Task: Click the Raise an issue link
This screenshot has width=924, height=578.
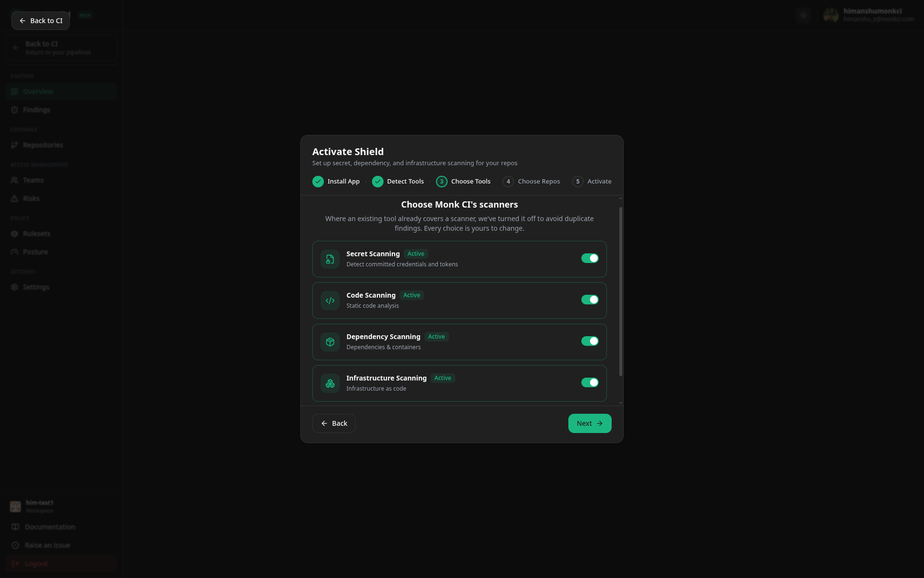Action: pos(62,545)
